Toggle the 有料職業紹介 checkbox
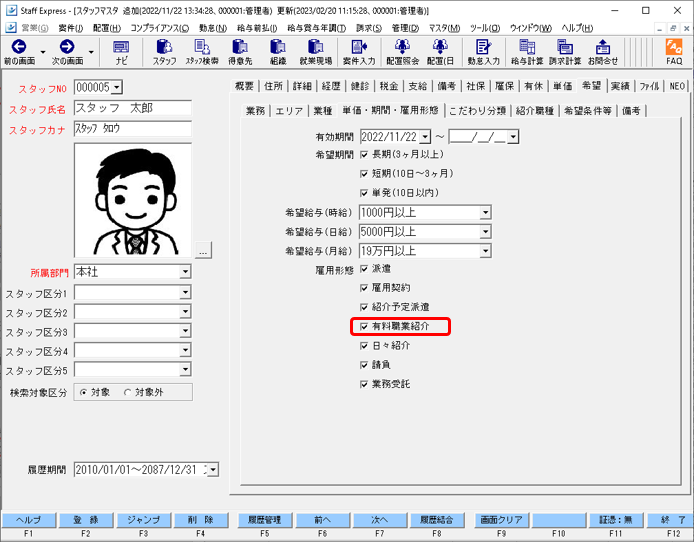The image size is (694, 542). 364,327
